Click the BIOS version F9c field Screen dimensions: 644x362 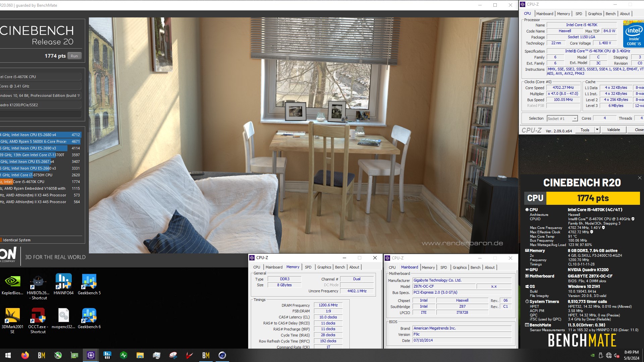pos(462,334)
